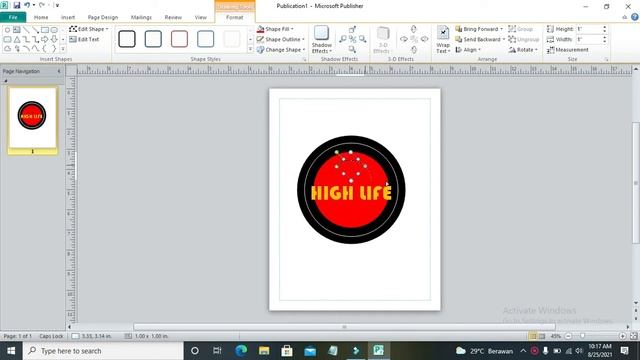This screenshot has height=360, width=640.
Task: Open the File tab
Action: pos(13,17)
